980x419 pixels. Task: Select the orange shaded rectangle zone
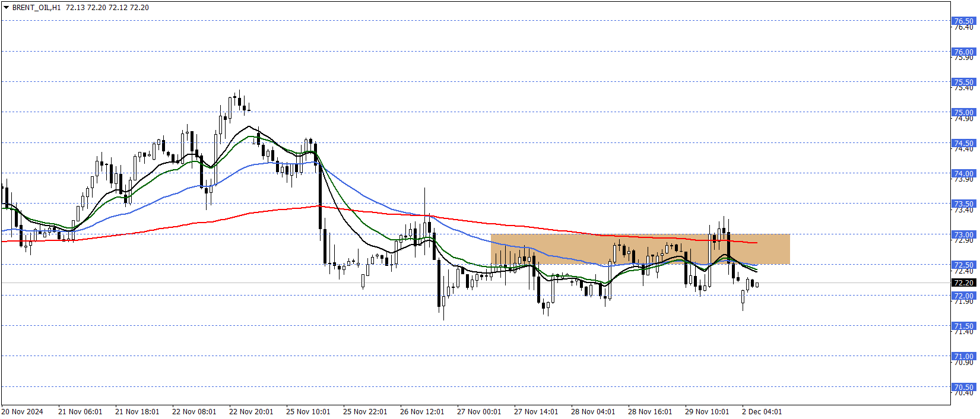(640, 249)
